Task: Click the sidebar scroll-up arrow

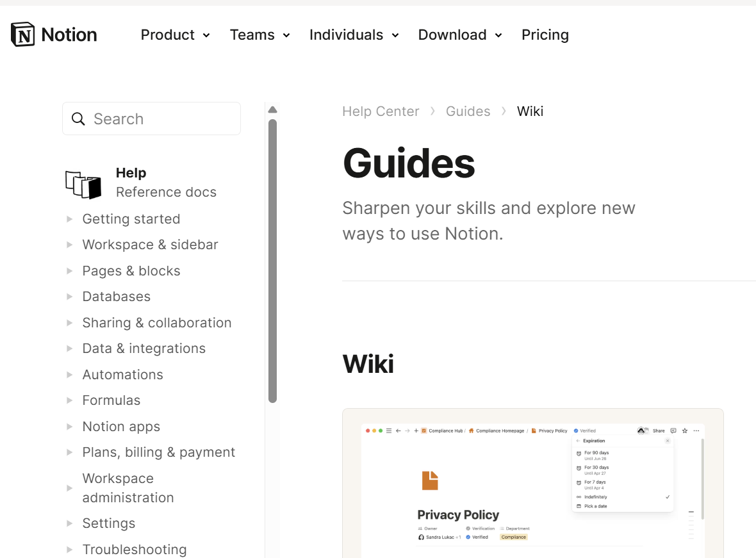Action: click(272, 110)
